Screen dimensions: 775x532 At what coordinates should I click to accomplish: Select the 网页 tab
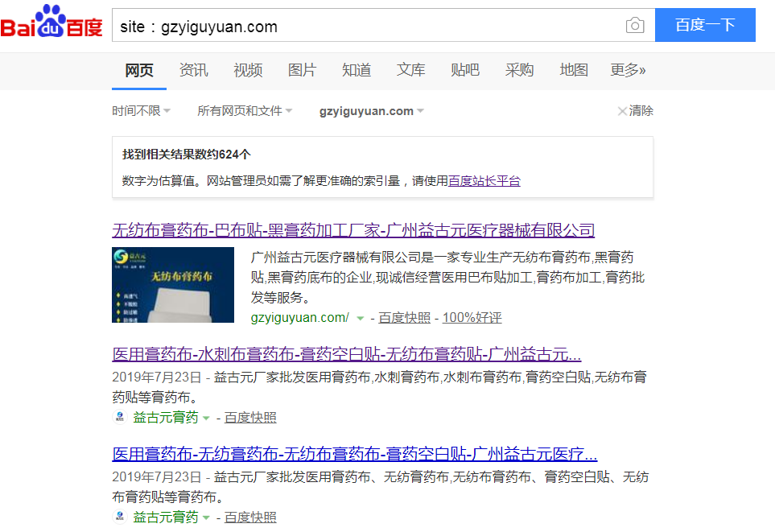pos(139,70)
